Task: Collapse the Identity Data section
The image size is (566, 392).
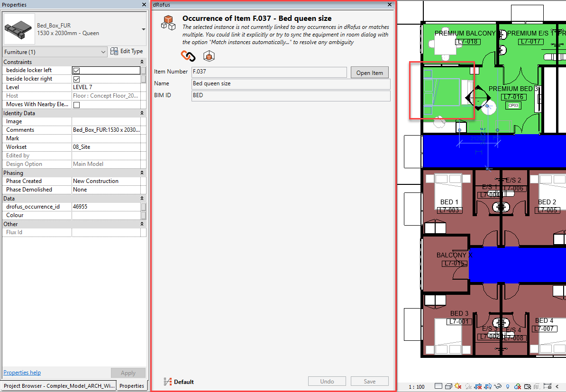Action: (142, 113)
